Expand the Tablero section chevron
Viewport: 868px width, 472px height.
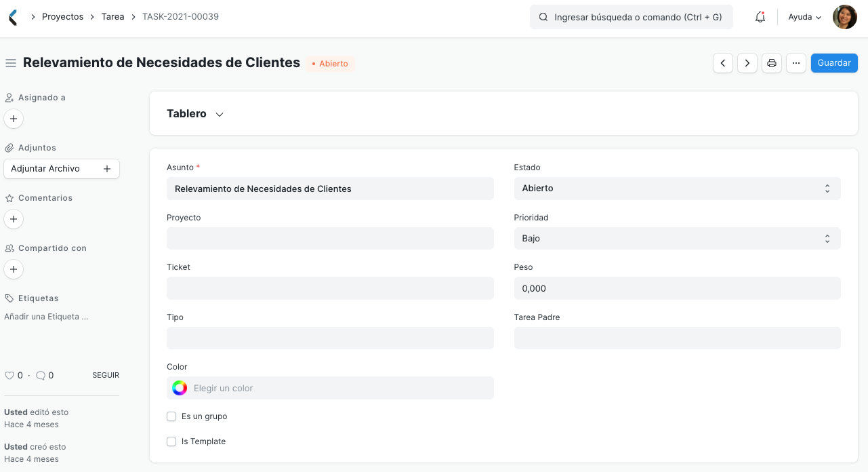220,115
